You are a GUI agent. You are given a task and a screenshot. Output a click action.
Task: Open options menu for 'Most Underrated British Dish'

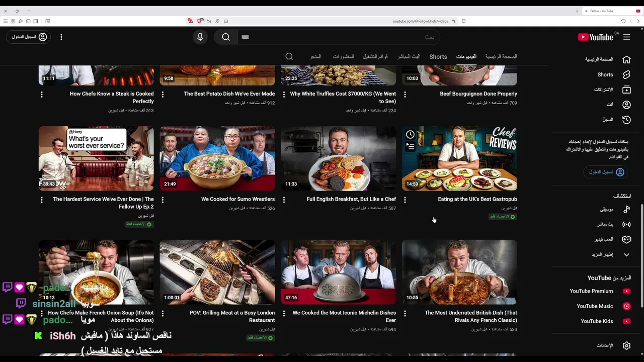[x=405, y=313]
